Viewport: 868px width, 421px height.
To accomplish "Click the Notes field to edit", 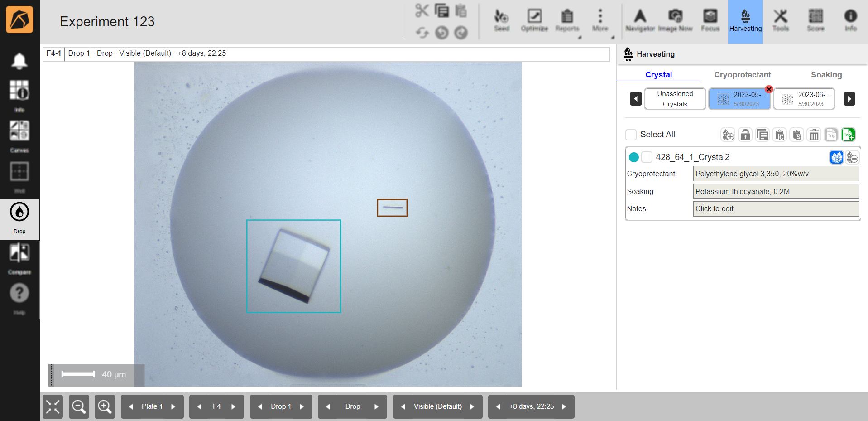I will pos(776,209).
